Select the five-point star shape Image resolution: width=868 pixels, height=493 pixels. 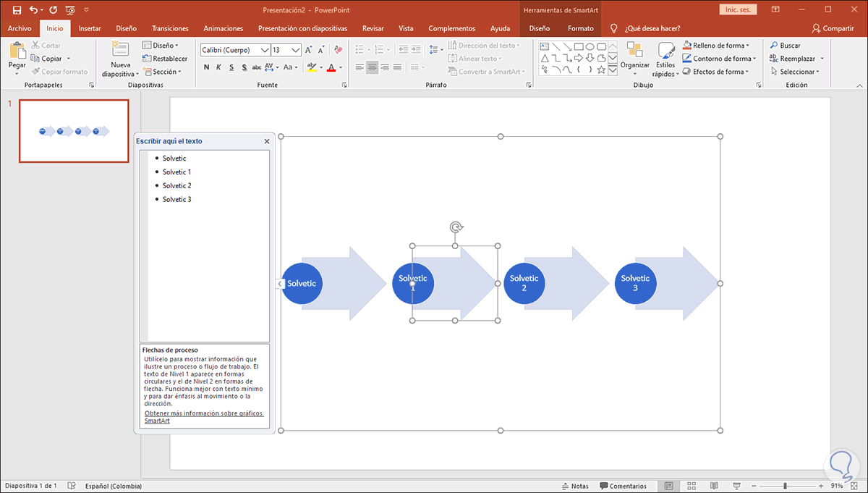(x=601, y=69)
